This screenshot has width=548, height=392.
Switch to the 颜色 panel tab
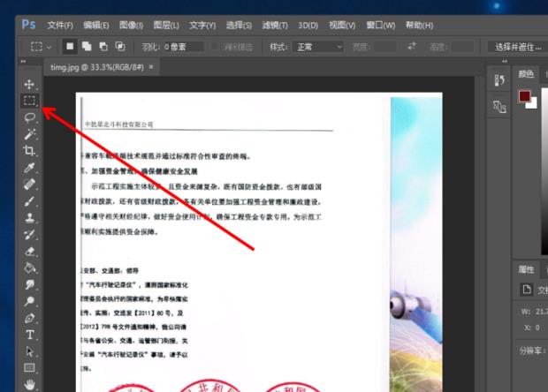click(x=527, y=73)
